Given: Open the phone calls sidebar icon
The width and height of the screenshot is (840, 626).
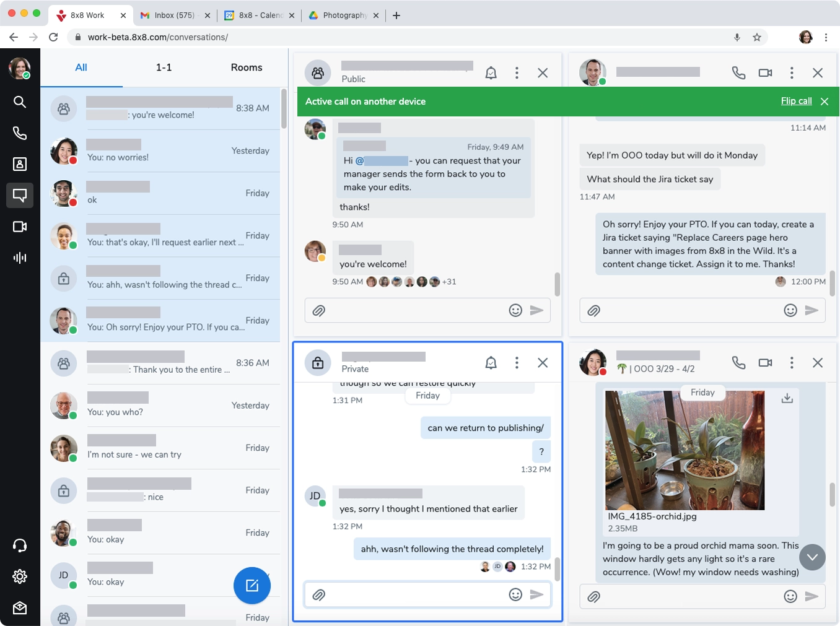Looking at the screenshot, I should point(20,133).
